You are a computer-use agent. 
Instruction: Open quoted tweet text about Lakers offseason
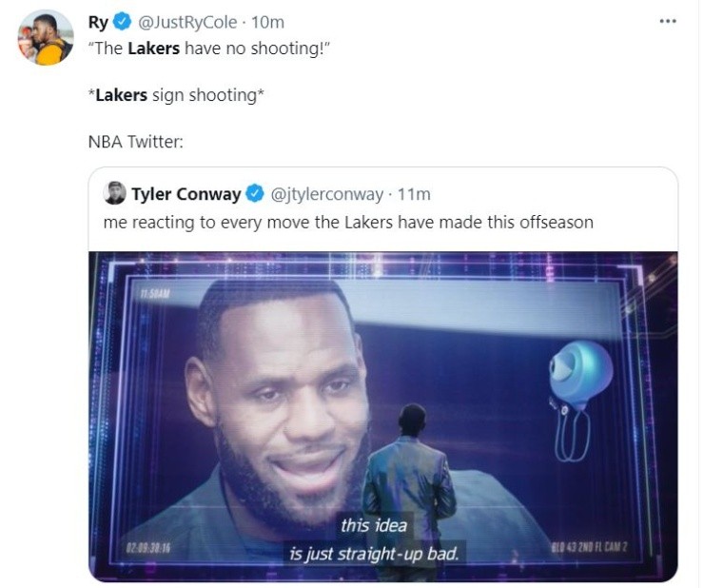[x=348, y=222]
